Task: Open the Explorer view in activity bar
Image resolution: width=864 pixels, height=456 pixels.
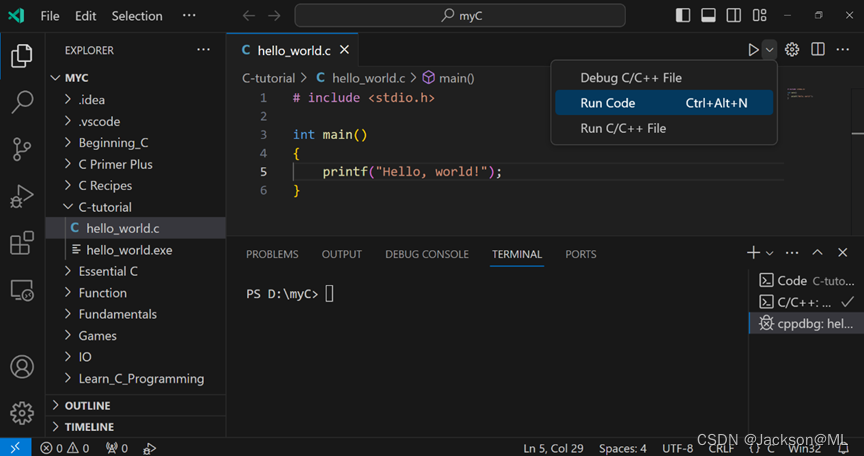Action: click(x=22, y=56)
